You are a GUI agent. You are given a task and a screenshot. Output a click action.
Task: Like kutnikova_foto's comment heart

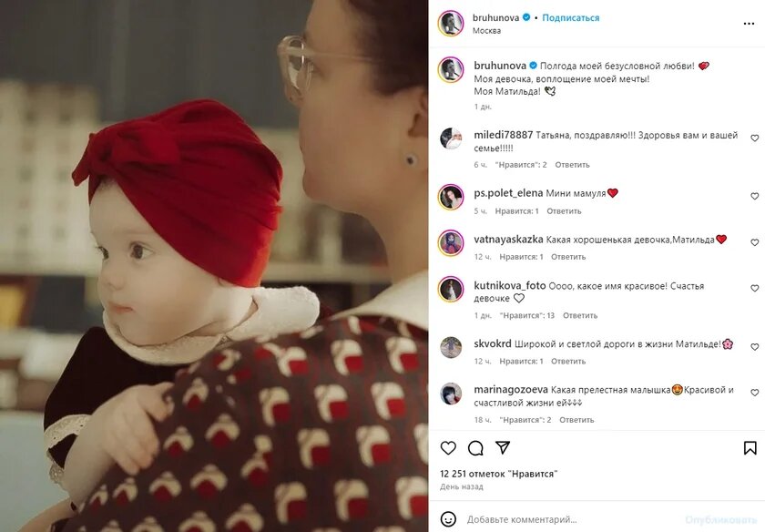754,289
